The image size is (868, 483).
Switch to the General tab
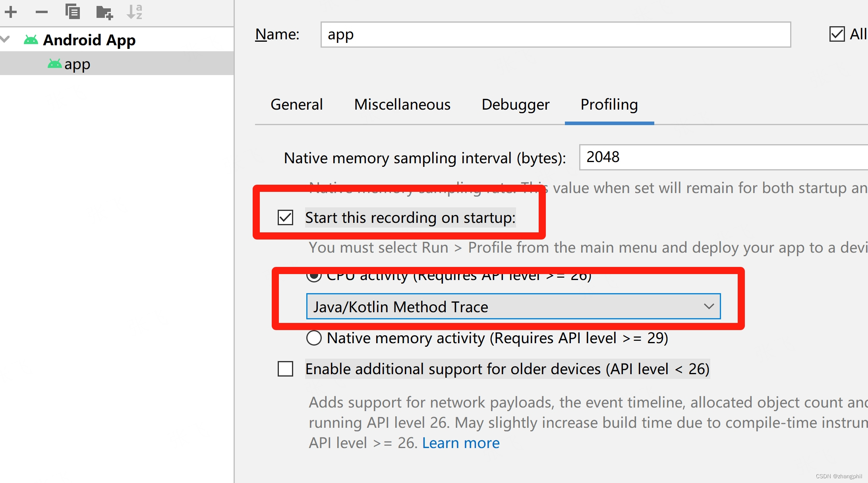[296, 104]
